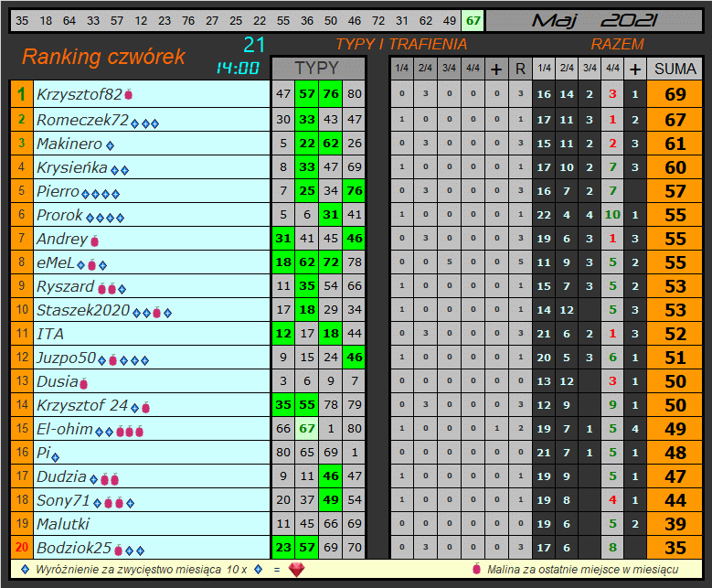
Task: Click the highlighted 67 in the top number row
Action: 473,20
